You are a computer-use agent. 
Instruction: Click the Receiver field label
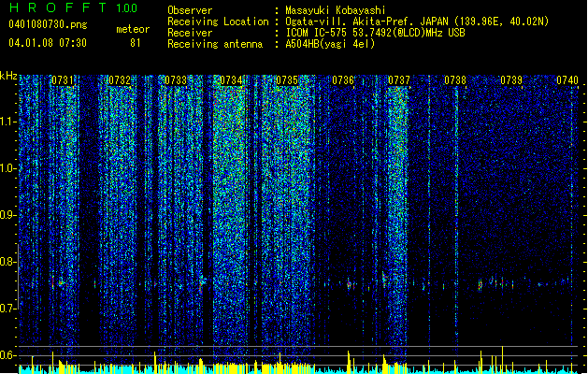(190, 33)
